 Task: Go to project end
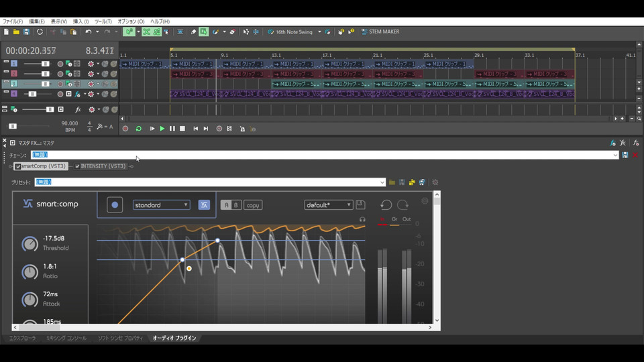(x=206, y=129)
